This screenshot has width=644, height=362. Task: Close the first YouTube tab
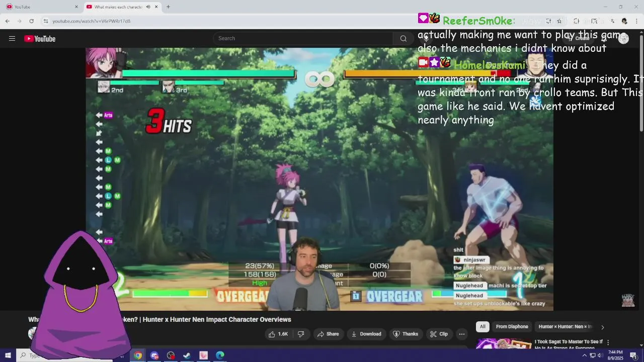76,7
